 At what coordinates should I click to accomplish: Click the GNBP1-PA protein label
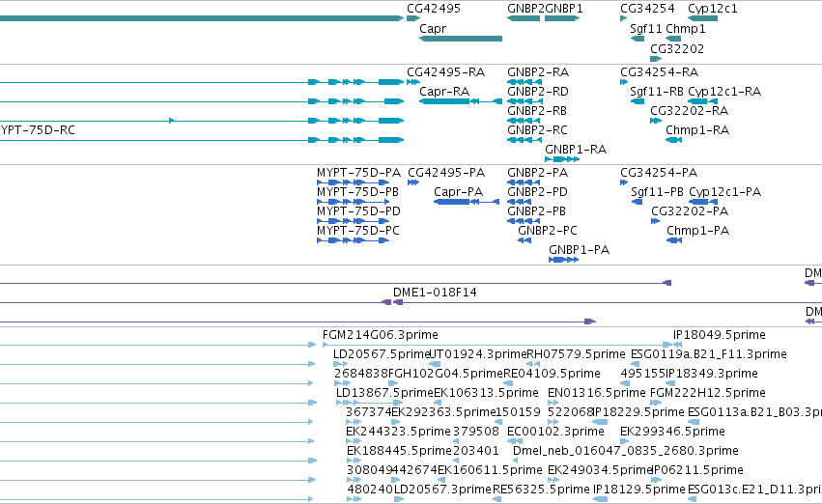pyautogui.click(x=579, y=250)
